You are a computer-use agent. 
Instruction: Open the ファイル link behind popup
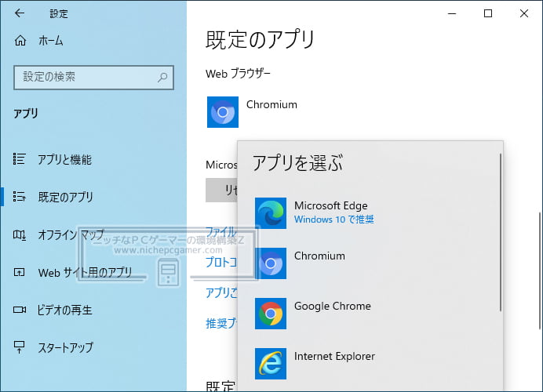pyautogui.click(x=221, y=231)
